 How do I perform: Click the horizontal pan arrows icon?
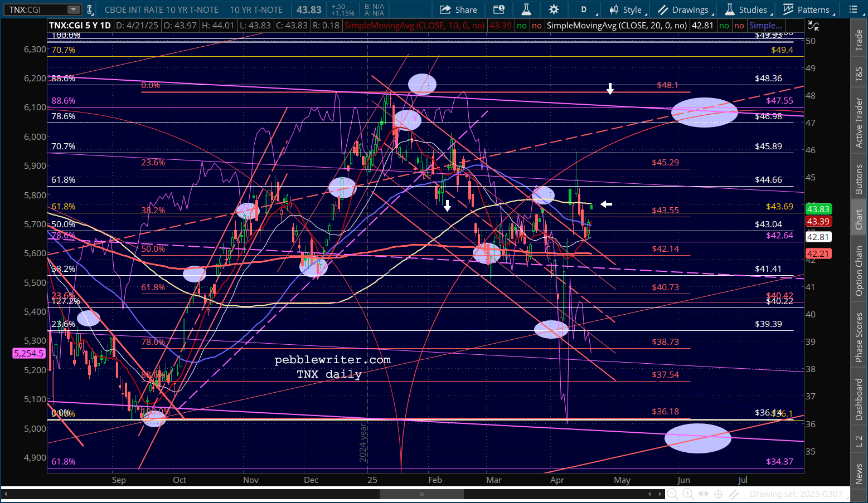[704, 494]
